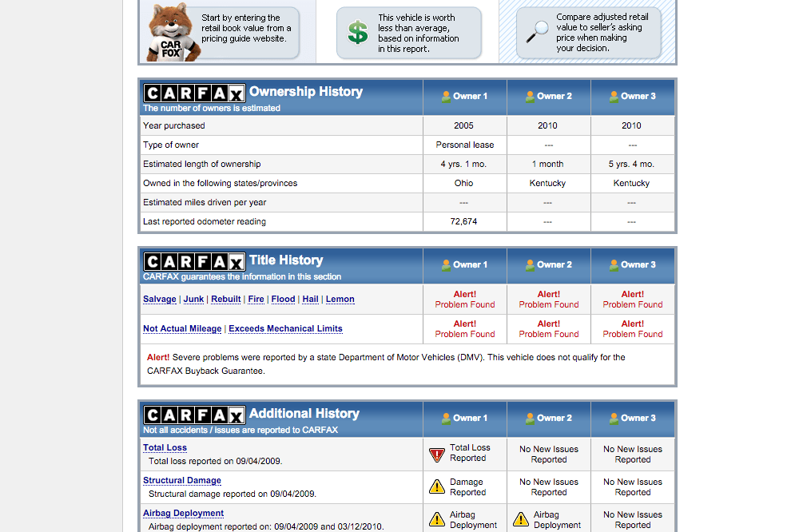Click Owner 2 person icon in Title History
799x532 pixels.
pos(530,265)
